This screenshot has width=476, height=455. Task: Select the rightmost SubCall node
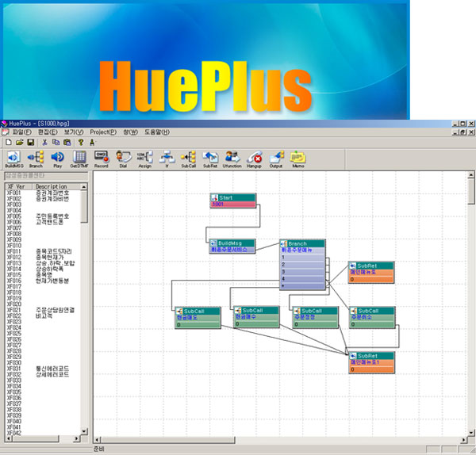(x=372, y=317)
